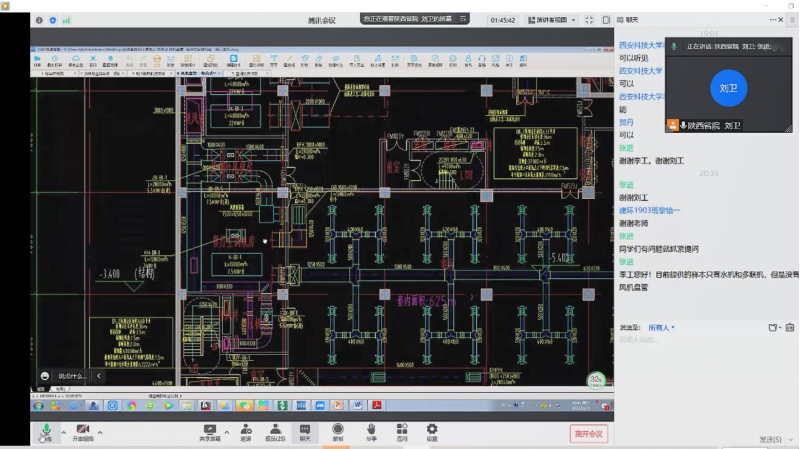The image size is (800, 449).
Task: Turn on the camera (开启视频)
Action: point(82,431)
